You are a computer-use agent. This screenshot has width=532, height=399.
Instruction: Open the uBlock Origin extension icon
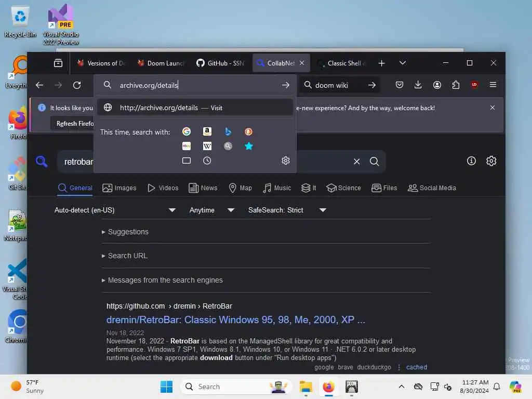tap(474, 85)
